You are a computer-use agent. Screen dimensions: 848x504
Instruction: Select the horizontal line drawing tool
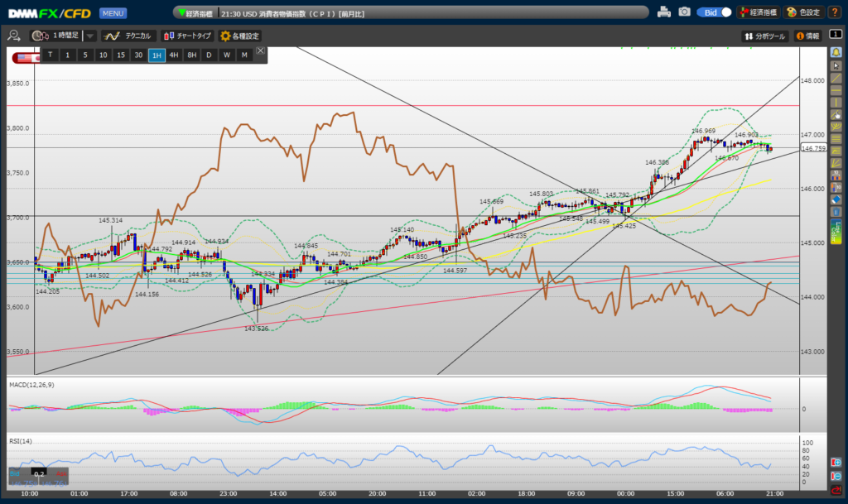pyautogui.click(x=836, y=89)
